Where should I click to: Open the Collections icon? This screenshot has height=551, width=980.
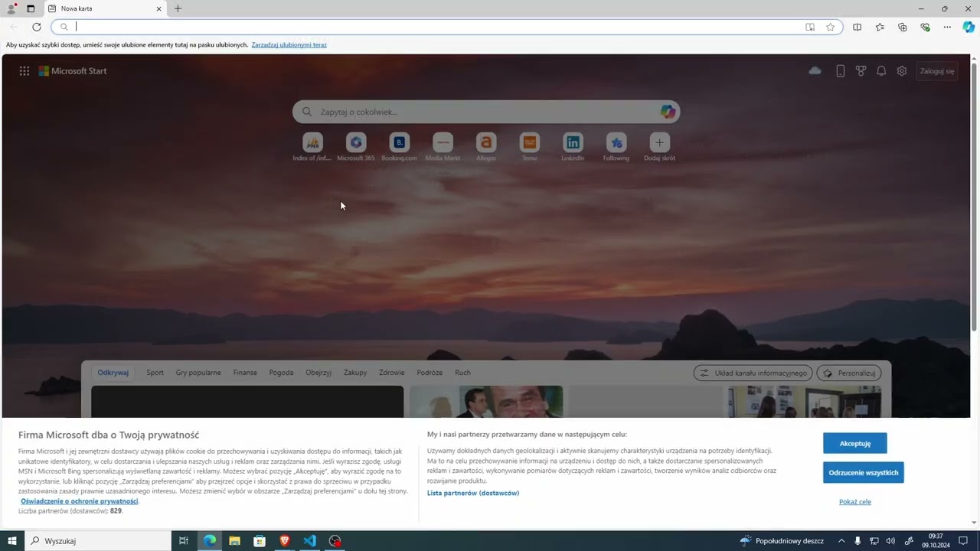pyautogui.click(x=902, y=27)
